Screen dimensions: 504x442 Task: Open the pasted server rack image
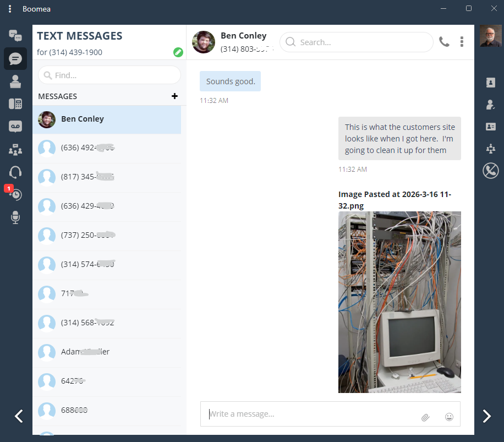399,302
